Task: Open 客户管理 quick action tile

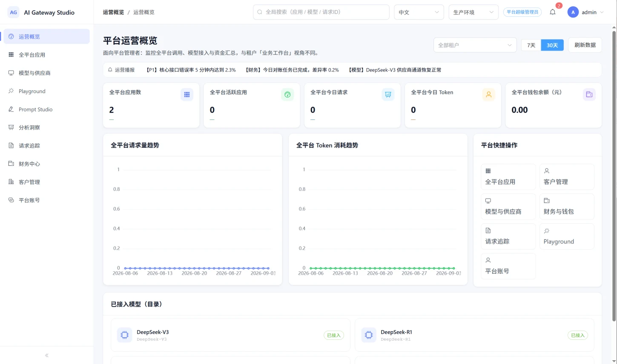Action: click(567, 177)
